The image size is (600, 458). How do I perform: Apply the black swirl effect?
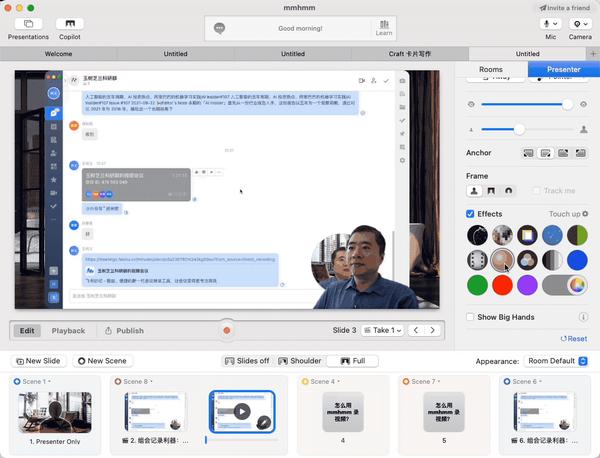click(x=477, y=235)
